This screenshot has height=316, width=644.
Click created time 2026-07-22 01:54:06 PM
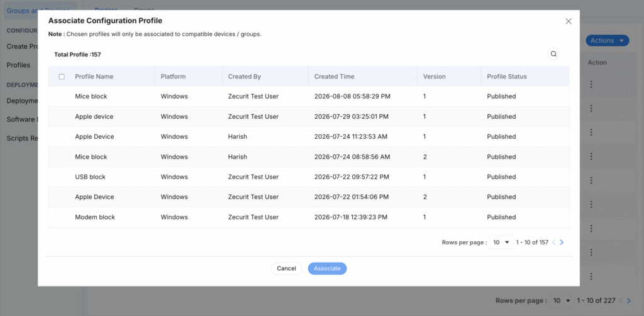pyautogui.click(x=352, y=197)
